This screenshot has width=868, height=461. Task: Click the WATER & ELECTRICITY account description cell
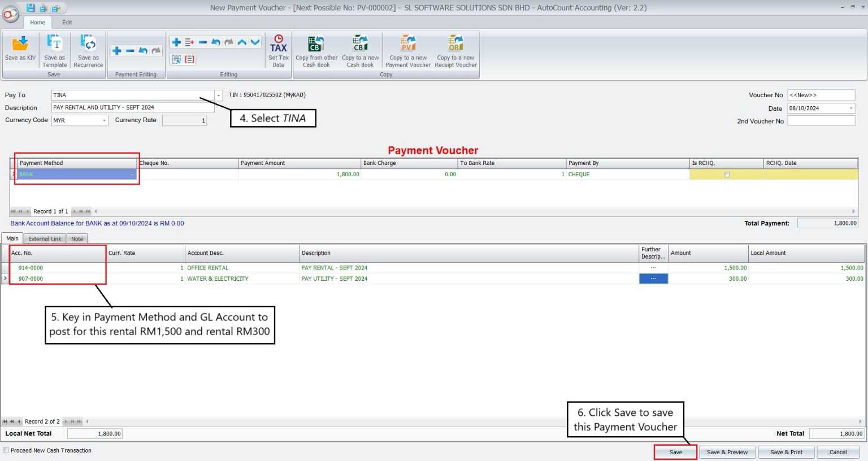point(242,279)
